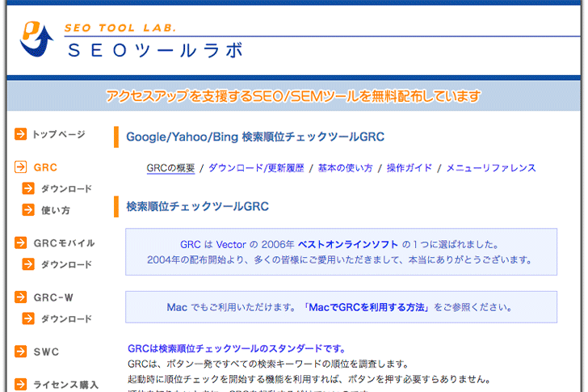Select the GRC sidebar menu item
This screenshot has height=392, width=588.
point(45,167)
